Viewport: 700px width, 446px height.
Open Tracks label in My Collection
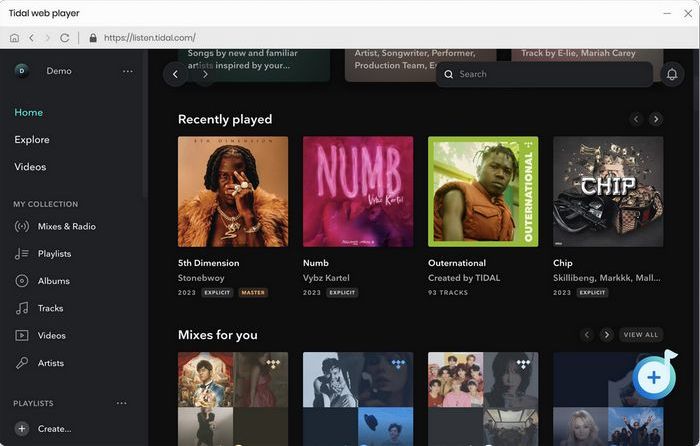click(50, 308)
